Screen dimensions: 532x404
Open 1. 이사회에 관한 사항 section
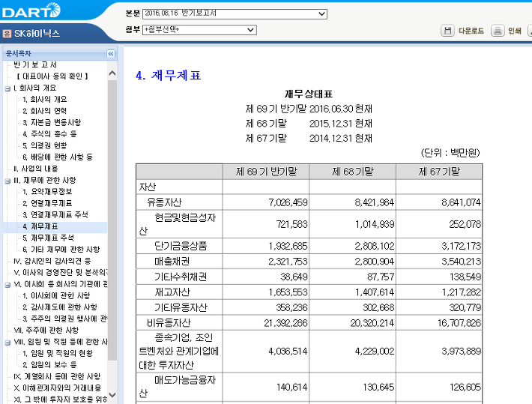point(56,295)
